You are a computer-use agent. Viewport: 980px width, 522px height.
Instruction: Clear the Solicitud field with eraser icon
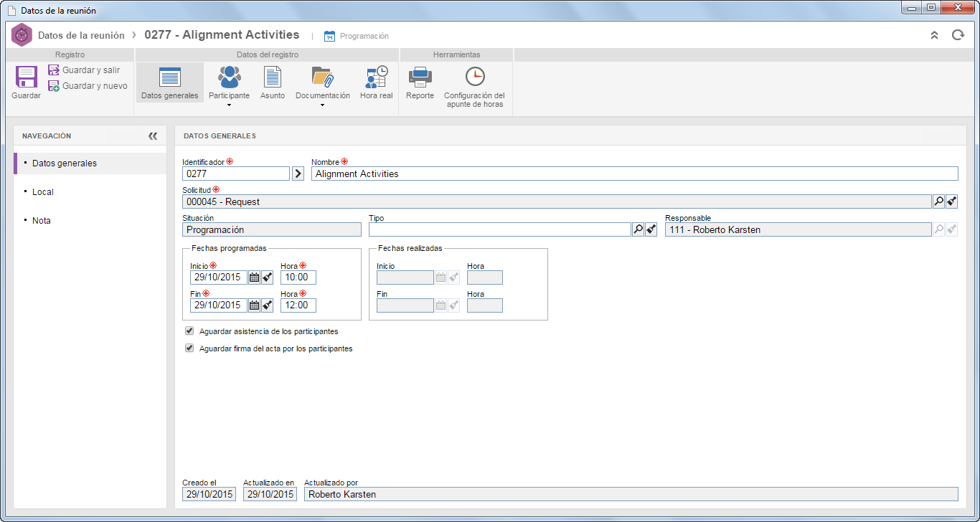(951, 201)
